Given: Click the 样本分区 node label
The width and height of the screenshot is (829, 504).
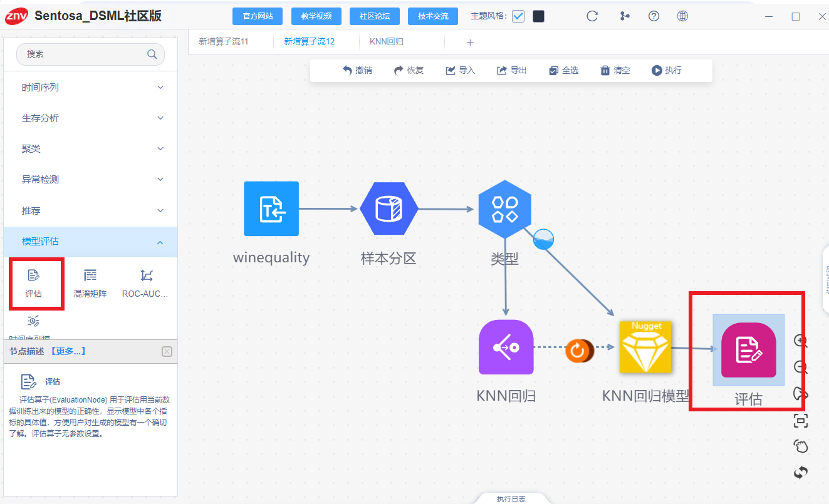Looking at the screenshot, I should [389, 257].
